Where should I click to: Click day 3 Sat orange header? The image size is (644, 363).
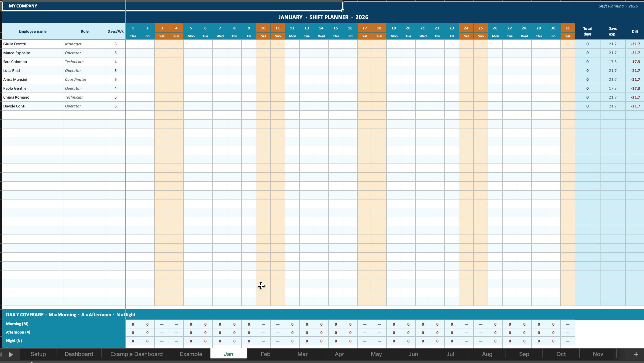coord(162,32)
